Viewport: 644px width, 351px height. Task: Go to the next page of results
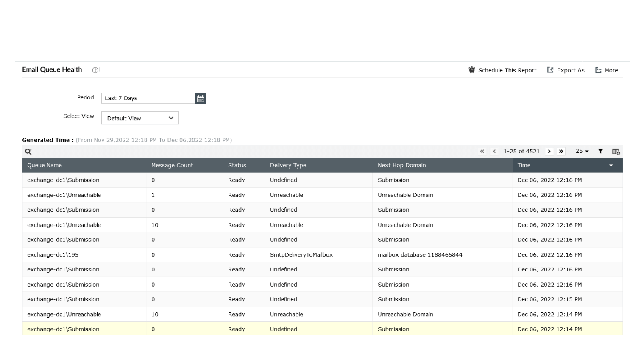[x=549, y=151]
